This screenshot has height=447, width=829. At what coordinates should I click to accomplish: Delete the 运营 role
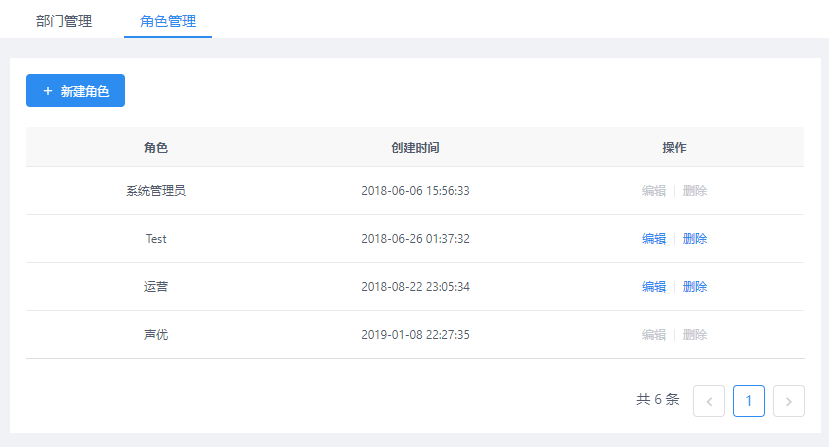pos(695,287)
